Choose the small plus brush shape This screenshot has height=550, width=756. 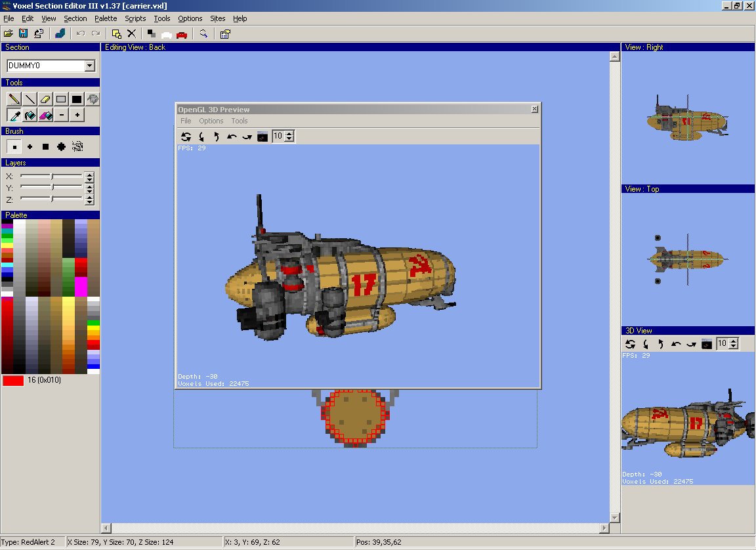[30, 146]
